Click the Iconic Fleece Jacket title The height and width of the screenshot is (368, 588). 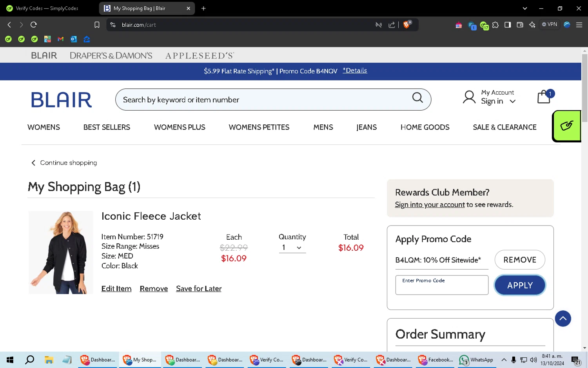[x=151, y=216]
